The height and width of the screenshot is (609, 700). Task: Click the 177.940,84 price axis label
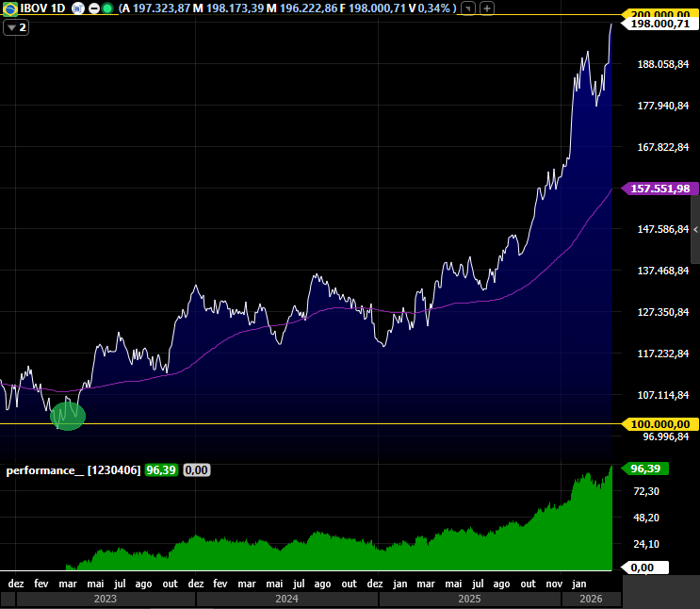663,106
